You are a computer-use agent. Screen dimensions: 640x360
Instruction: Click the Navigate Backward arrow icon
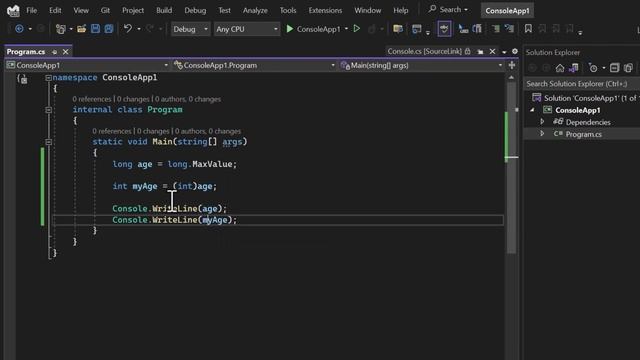click(19, 29)
